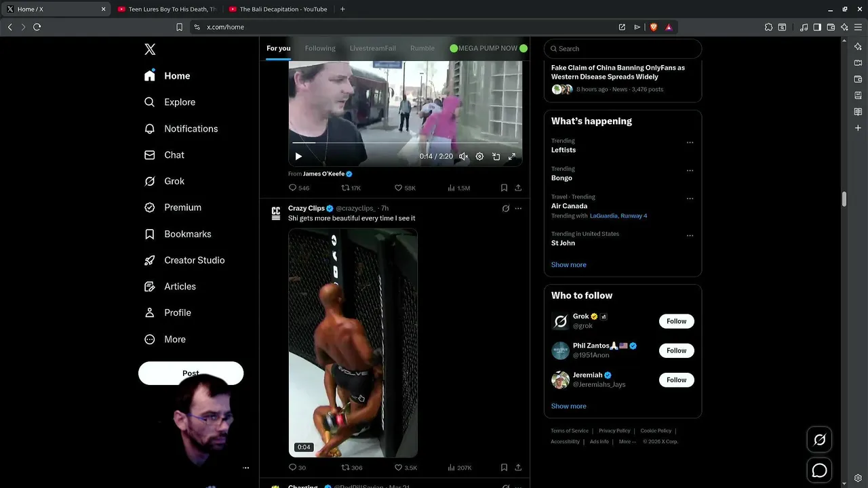Viewport: 868px width, 488px height.
Task: Bookmark this page in address bar
Action: tap(179, 27)
